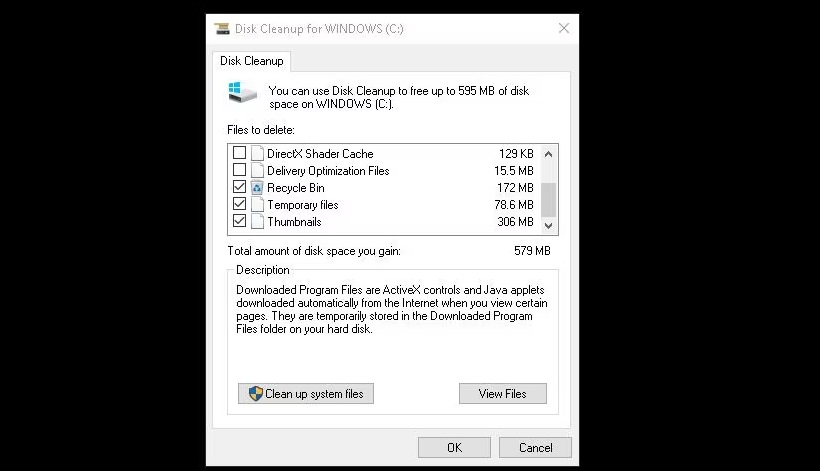Click the 579 MB total value
820x471 pixels.
(532, 251)
